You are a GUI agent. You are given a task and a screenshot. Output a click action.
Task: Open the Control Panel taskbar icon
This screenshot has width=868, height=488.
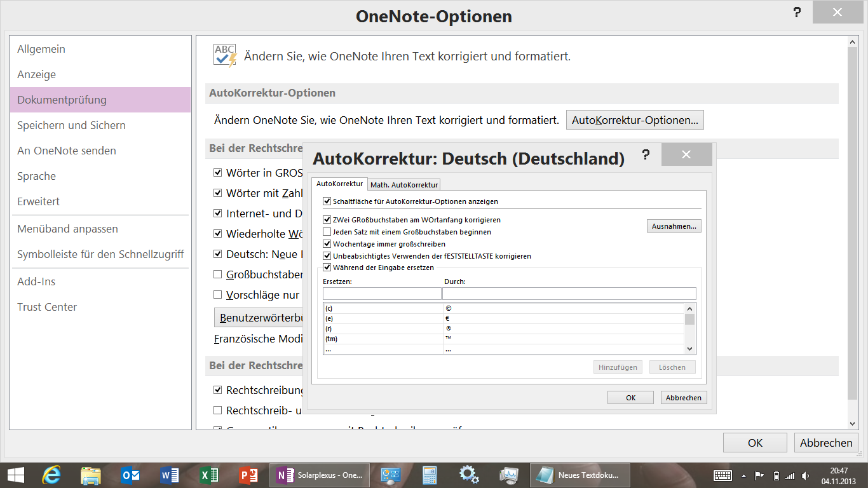[390, 475]
